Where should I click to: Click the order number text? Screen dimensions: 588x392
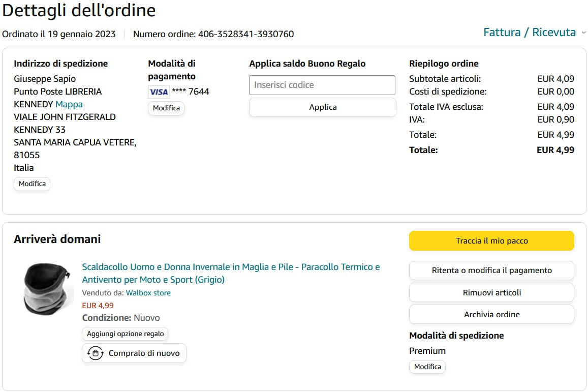(213, 34)
